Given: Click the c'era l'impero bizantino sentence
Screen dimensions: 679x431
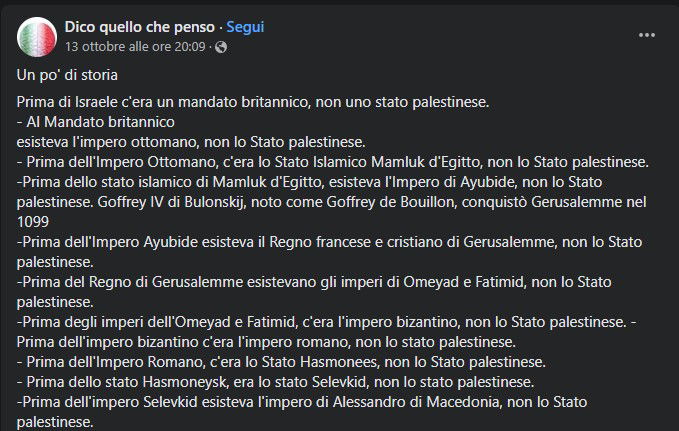Looking at the screenshot, I should [x=321, y=322].
